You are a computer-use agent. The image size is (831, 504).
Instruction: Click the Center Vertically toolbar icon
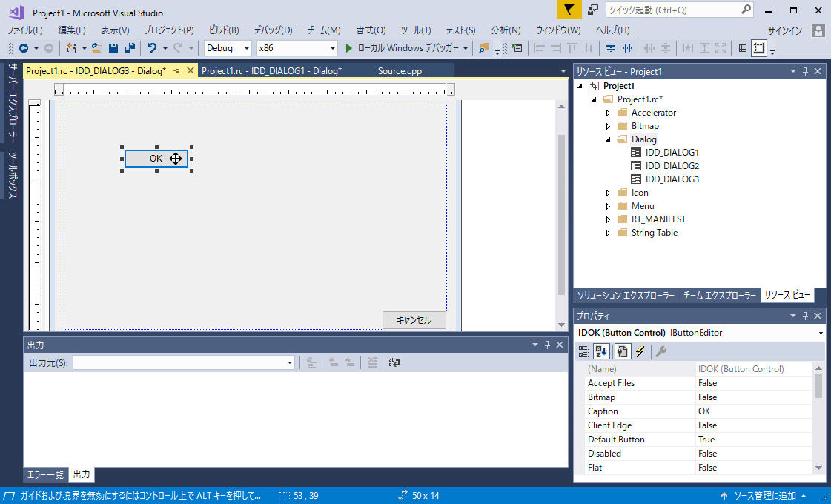pyautogui.click(x=611, y=48)
